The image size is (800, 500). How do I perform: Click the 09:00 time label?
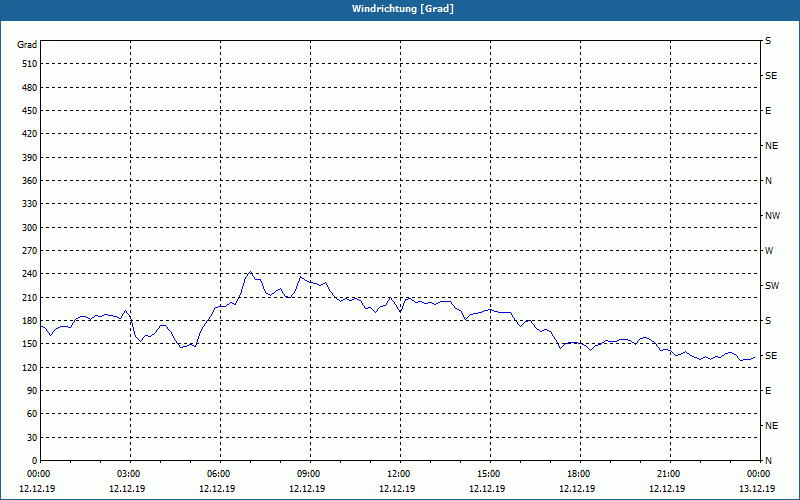coord(310,474)
